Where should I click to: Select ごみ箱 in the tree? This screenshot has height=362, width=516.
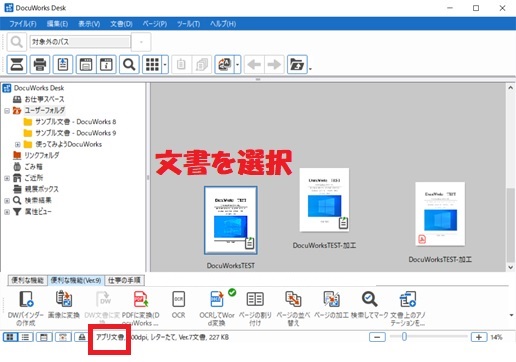tap(33, 167)
